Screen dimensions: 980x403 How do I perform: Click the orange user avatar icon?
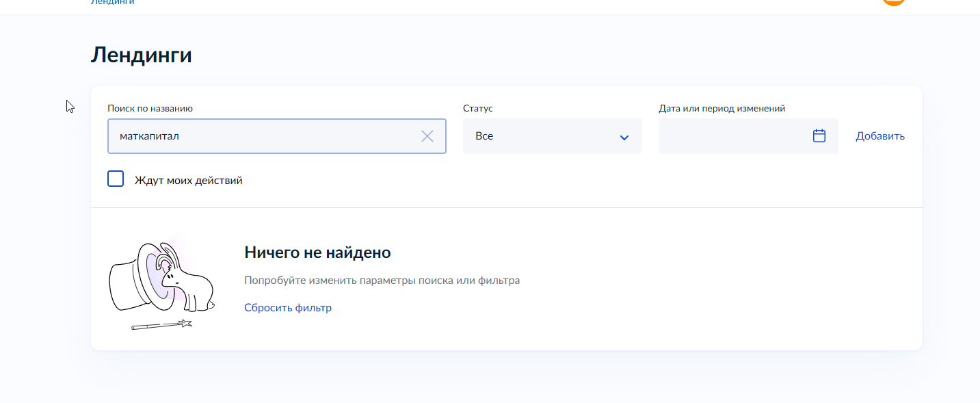pyautogui.click(x=894, y=2)
